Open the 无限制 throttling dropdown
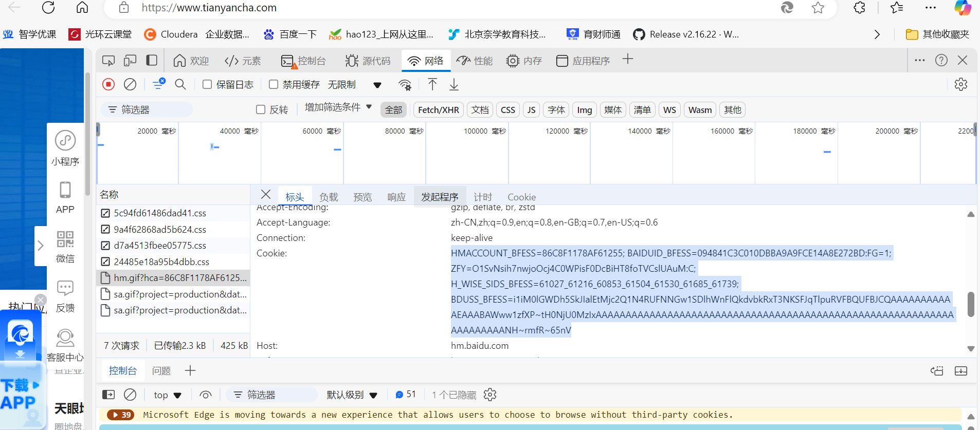 click(377, 85)
